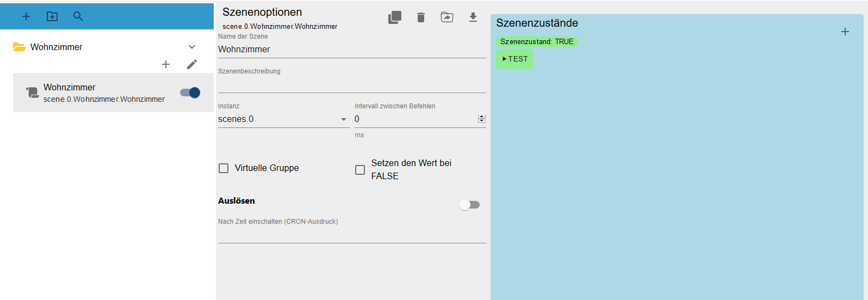Collapse the Wohnzimmer folder chevron

point(192,47)
